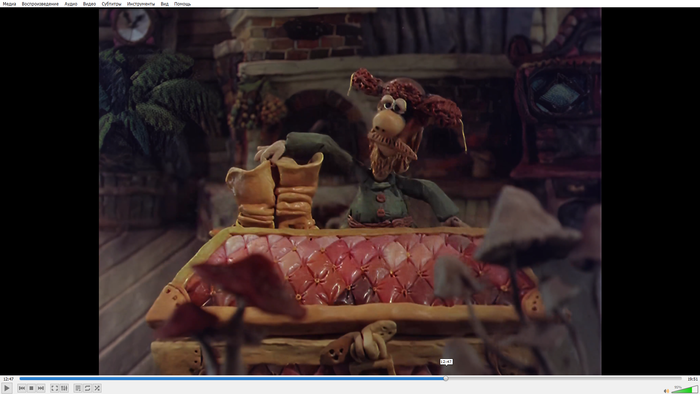Open the Аудио menu

tap(71, 4)
